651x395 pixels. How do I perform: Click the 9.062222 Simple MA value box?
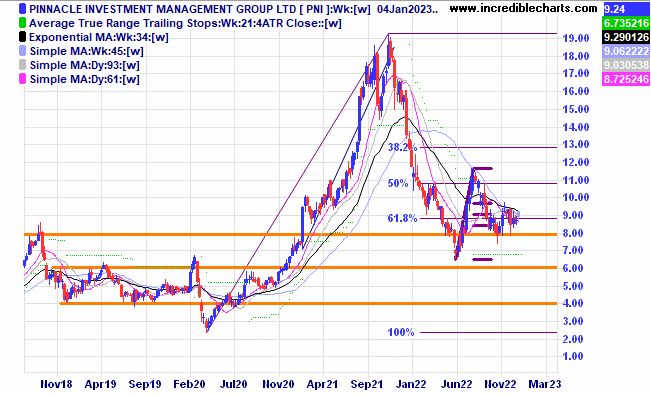tap(626, 51)
